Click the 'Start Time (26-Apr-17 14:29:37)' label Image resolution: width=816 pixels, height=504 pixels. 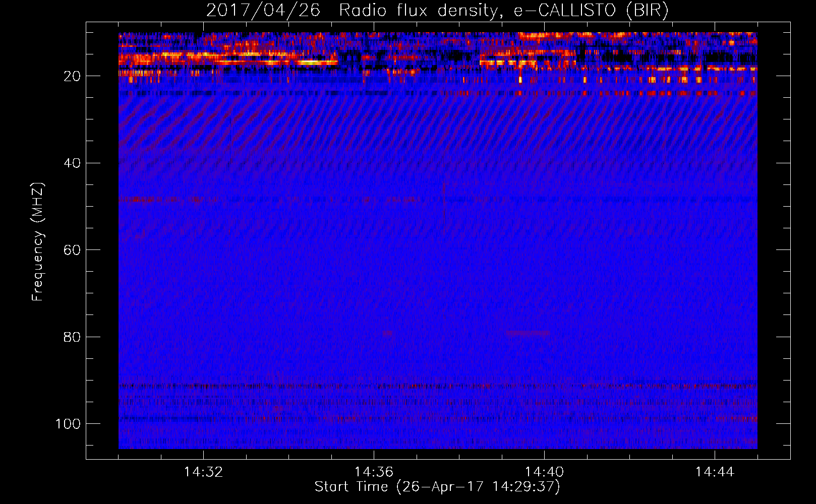[437, 487]
